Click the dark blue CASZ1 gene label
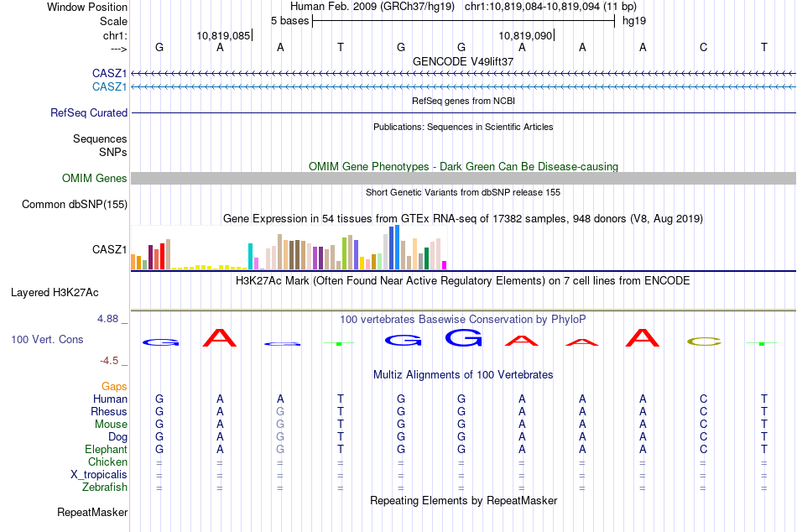Viewport: 797px width, 532px height. click(x=109, y=73)
